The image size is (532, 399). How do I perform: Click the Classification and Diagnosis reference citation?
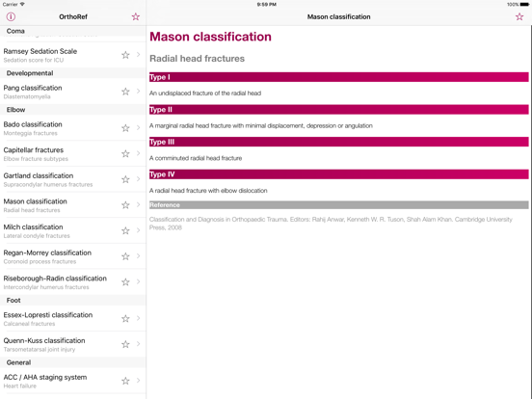331,224
